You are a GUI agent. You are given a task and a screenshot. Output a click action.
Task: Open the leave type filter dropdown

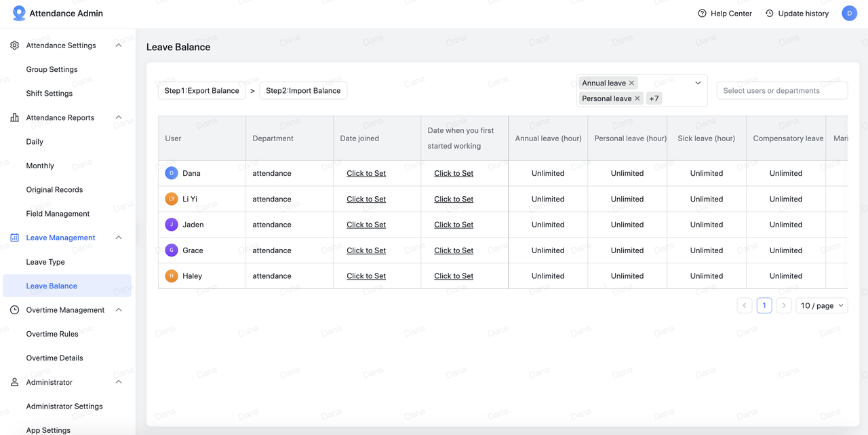[x=698, y=83]
